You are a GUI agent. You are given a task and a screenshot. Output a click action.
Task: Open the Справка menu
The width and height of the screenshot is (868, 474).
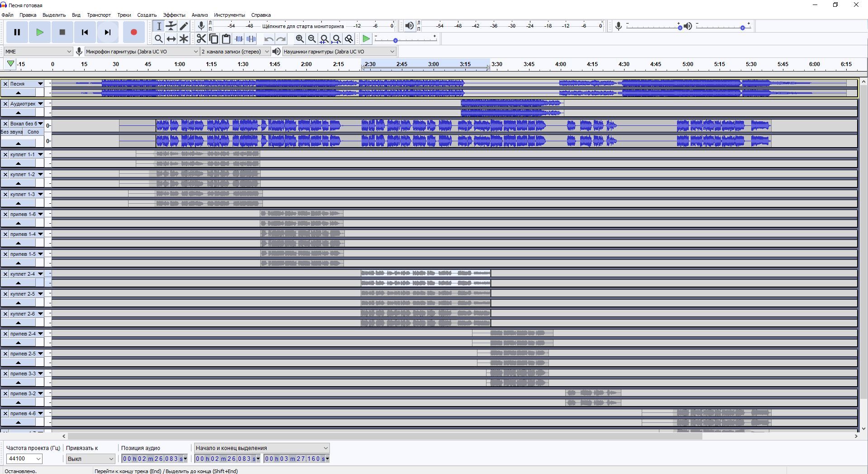(x=261, y=15)
